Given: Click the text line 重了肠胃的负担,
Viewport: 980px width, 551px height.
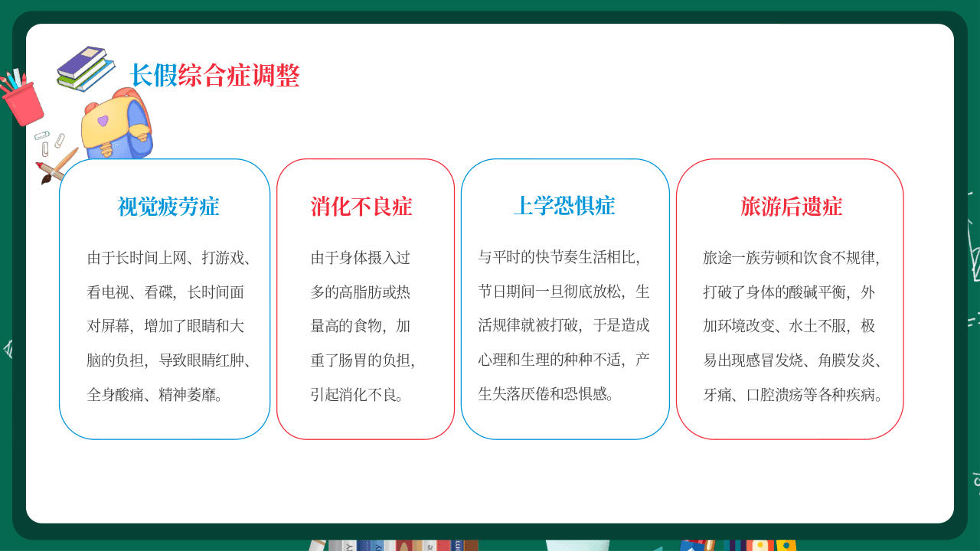Looking at the screenshot, I should [364, 361].
